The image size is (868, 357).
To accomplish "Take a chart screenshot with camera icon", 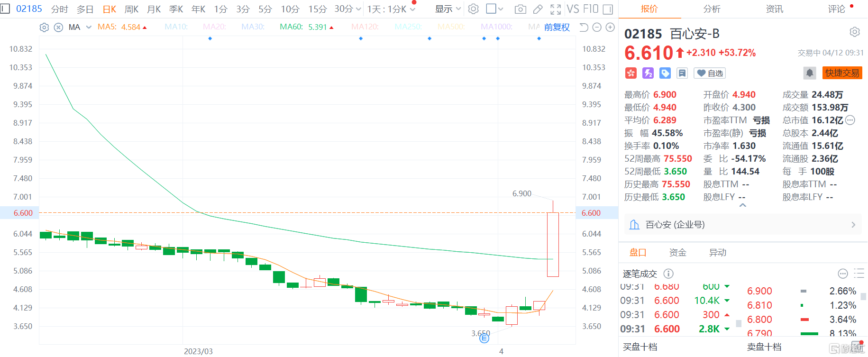I will (x=520, y=9).
